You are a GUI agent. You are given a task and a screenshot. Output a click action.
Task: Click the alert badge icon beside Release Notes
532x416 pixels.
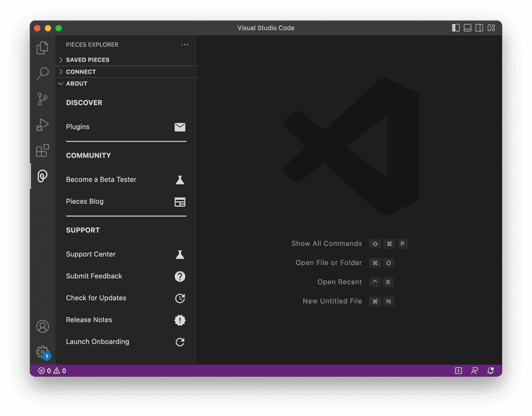[180, 320]
